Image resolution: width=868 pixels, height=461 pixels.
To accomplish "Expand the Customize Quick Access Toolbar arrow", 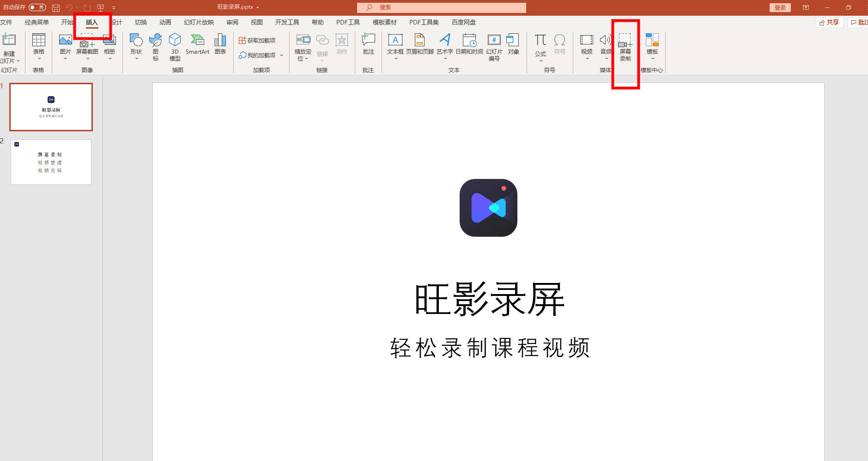I will (x=114, y=8).
